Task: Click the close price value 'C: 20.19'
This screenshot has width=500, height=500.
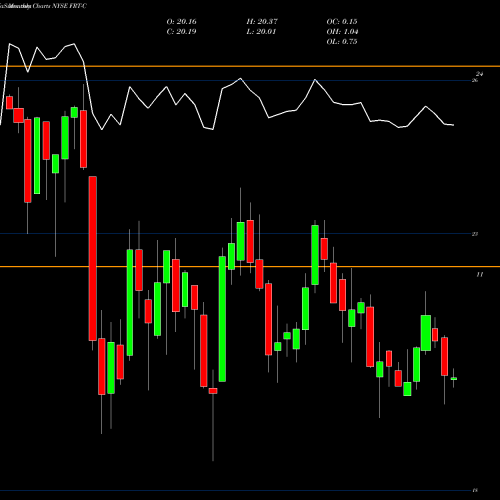Action: (181, 32)
